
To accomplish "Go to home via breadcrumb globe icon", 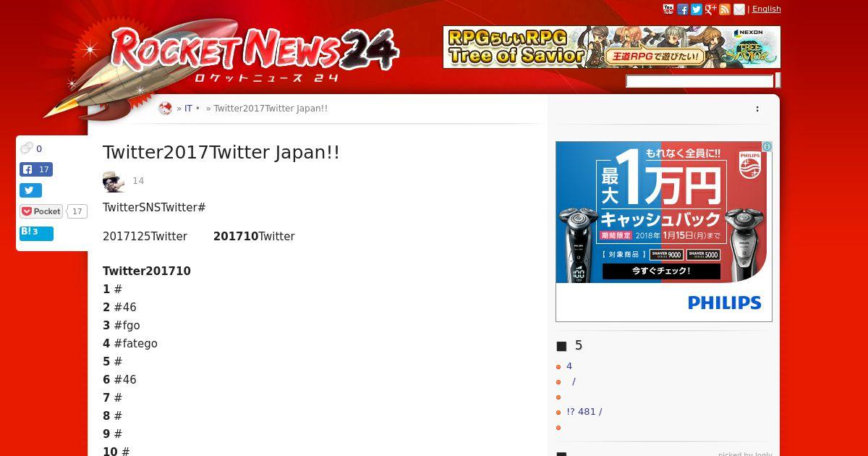I will coord(166,109).
